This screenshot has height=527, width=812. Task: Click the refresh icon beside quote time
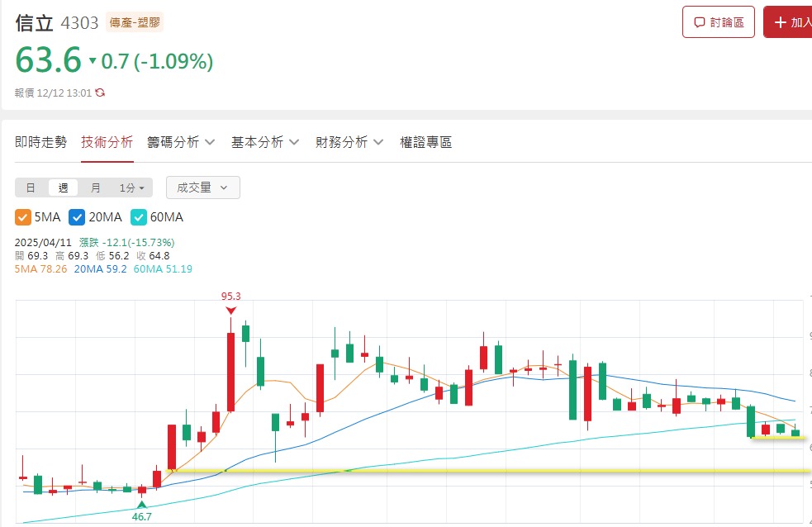tap(101, 93)
